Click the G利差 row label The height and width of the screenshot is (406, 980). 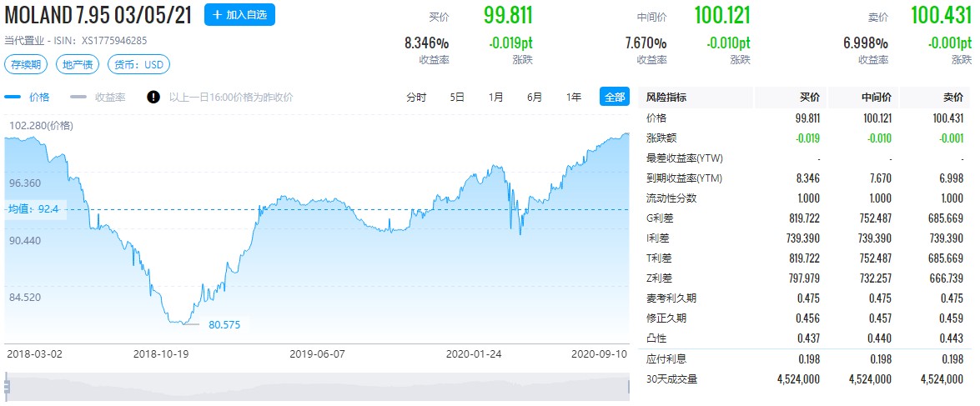pyautogui.click(x=659, y=218)
